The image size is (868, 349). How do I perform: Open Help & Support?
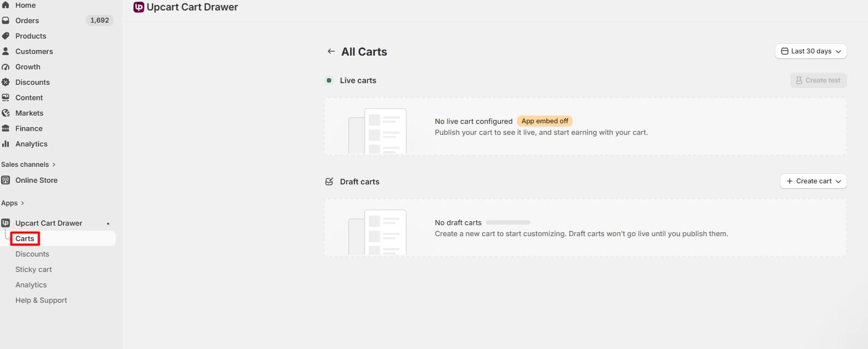pyautogui.click(x=41, y=300)
